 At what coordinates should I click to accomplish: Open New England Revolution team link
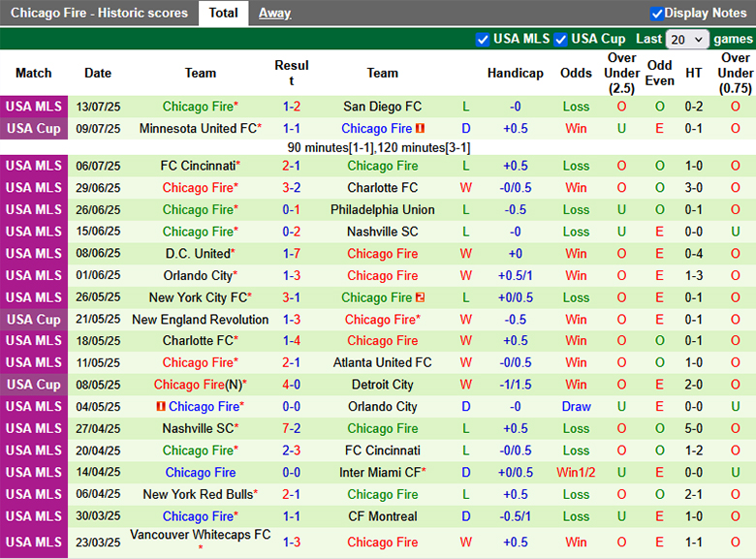pos(200,320)
